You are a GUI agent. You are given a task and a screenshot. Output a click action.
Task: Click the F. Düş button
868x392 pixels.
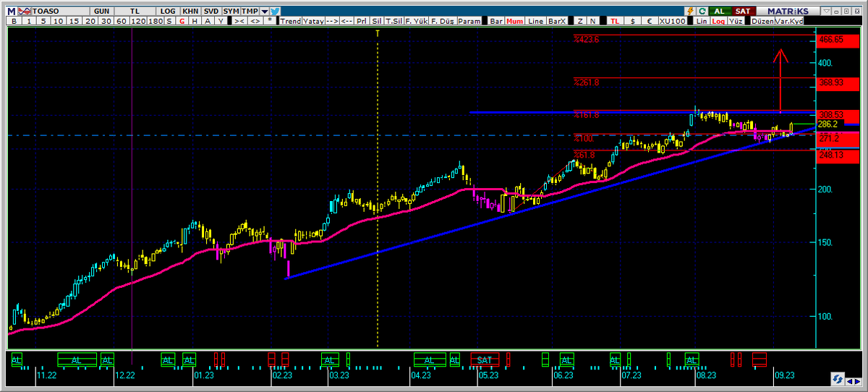tap(443, 21)
